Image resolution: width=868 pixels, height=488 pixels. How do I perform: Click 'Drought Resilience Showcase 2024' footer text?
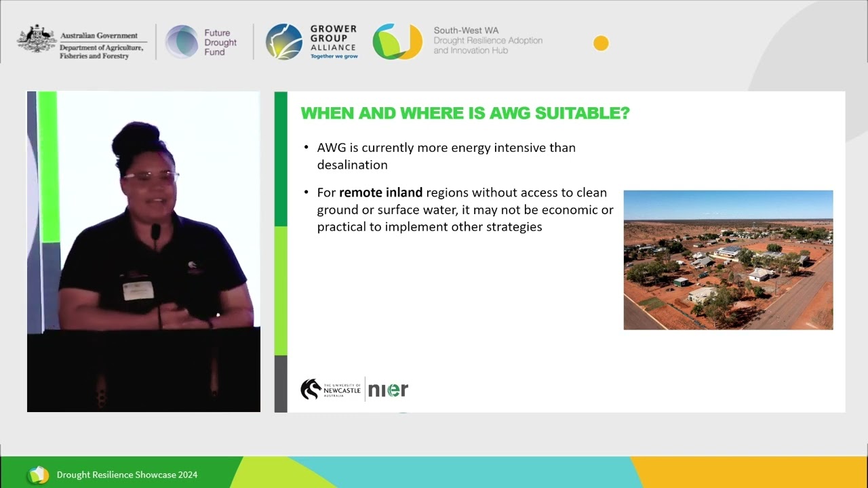[127, 475]
